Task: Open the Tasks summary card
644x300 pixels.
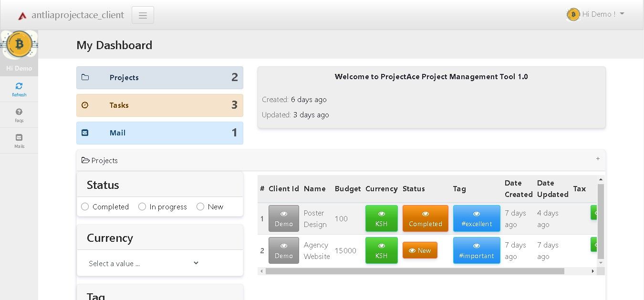Action: click(160, 105)
